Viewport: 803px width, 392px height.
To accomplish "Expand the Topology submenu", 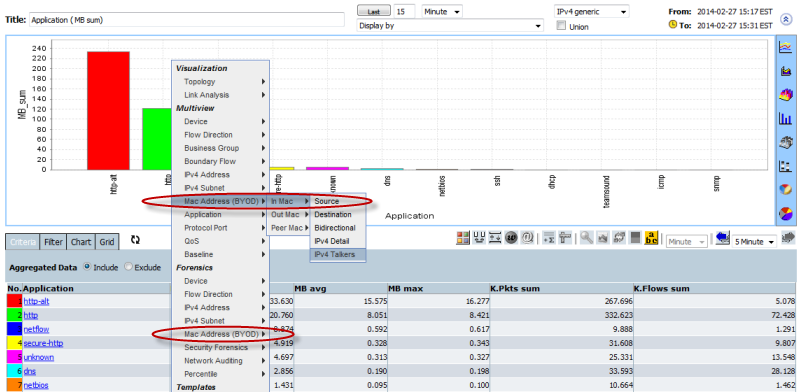I will point(220,81).
